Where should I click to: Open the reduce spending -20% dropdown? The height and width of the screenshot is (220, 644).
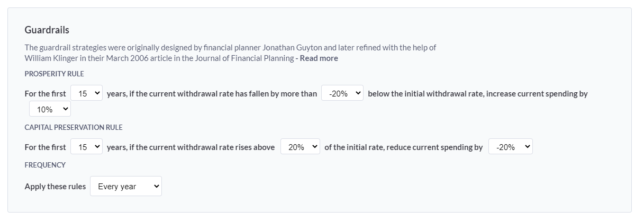point(510,147)
